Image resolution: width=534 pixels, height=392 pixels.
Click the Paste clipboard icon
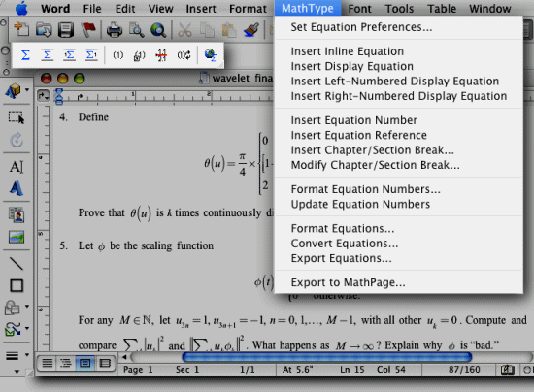point(229,30)
